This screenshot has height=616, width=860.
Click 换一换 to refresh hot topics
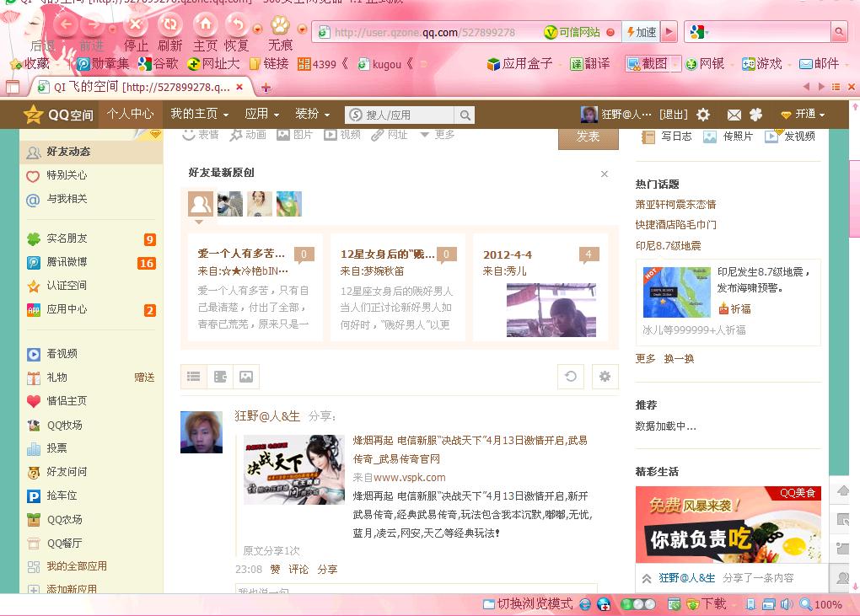[679, 358]
